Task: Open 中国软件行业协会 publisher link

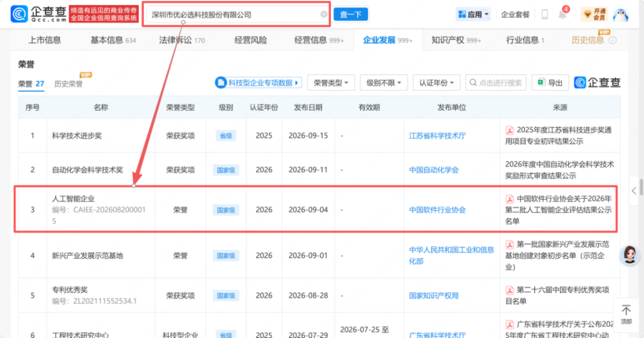Action: (x=437, y=210)
